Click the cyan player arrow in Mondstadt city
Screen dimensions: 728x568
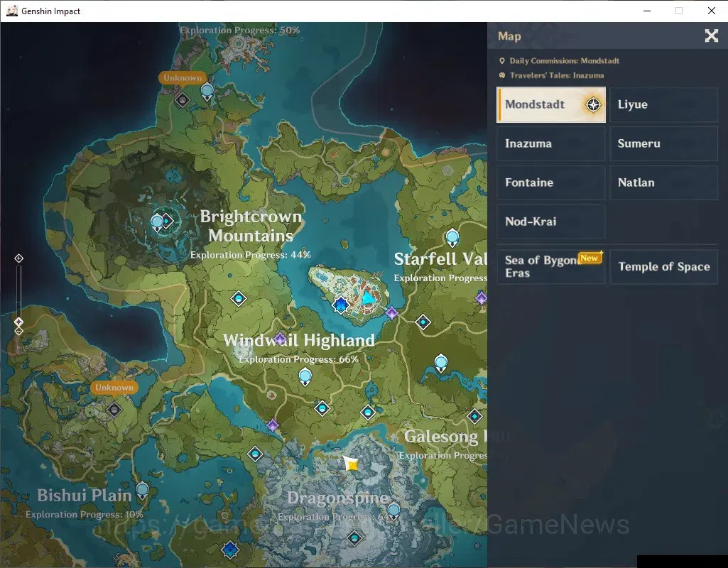click(368, 297)
